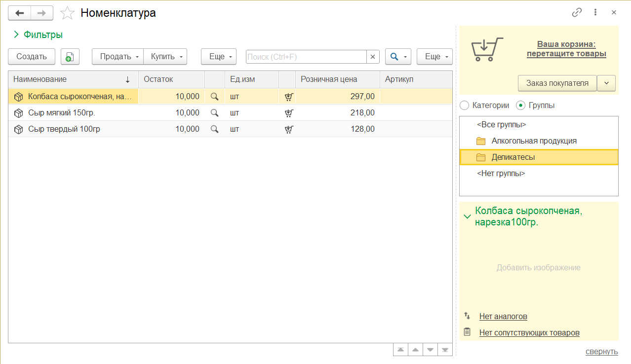Add Сыр твердый 100гр to cart with the cart icon

289,129
